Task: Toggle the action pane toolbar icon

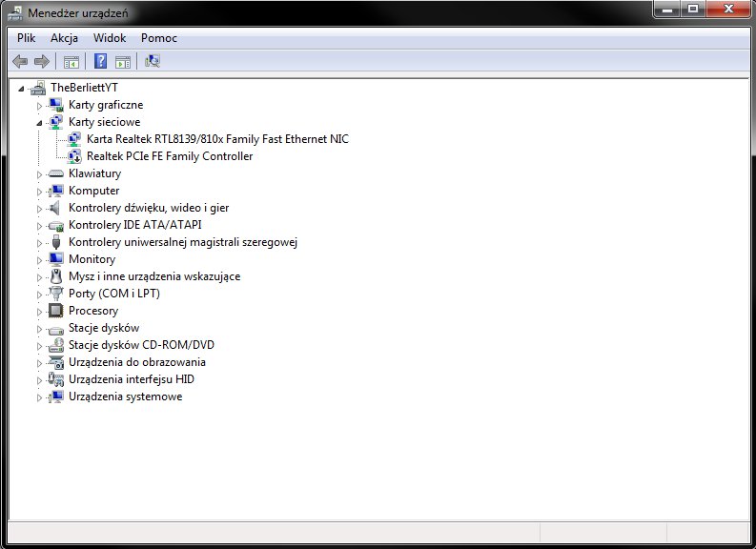Action: (x=123, y=62)
